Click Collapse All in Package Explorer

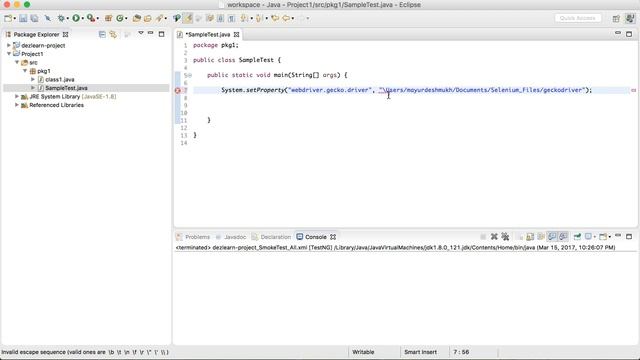102,35
